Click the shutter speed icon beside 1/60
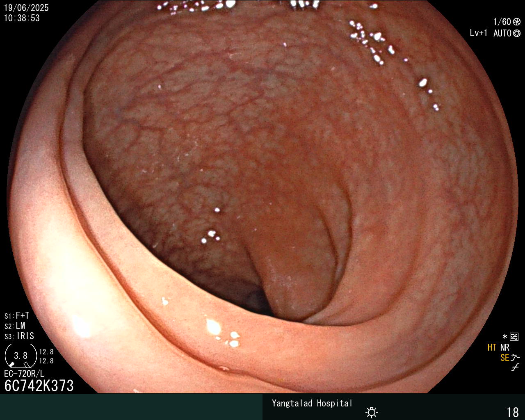Screen dimensions: 525x420 [x=517, y=22]
